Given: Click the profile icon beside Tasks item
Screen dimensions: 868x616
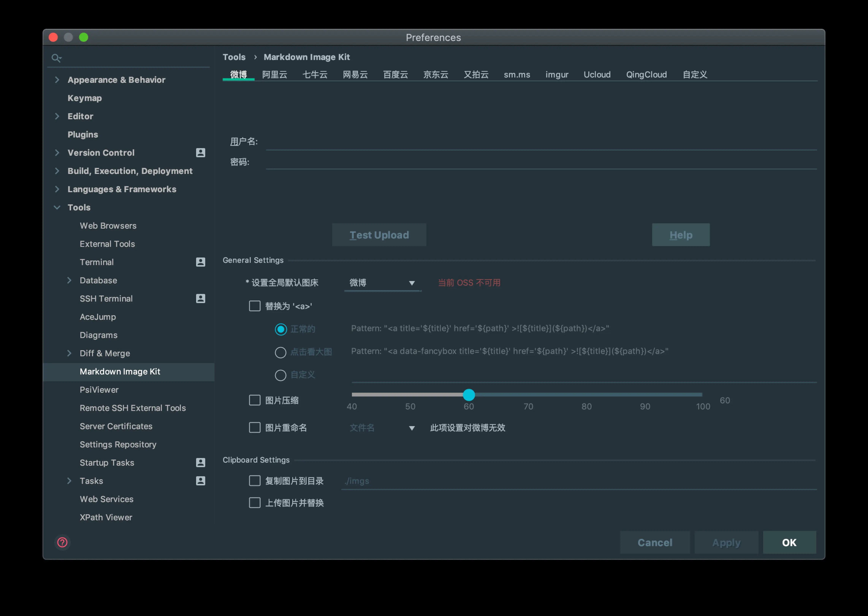Looking at the screenshot, I should coord(200,481).
